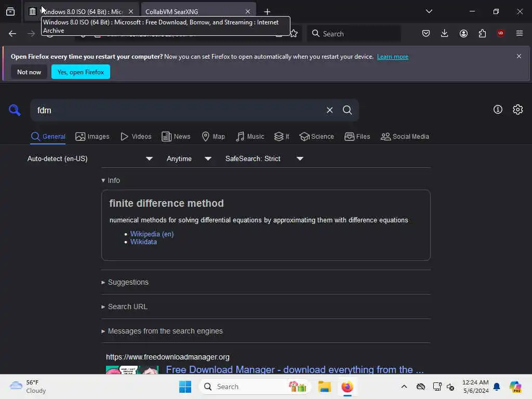This screenshot has width=532, height=399.
Task: Select the Files search category
Action: coord(357,137)
